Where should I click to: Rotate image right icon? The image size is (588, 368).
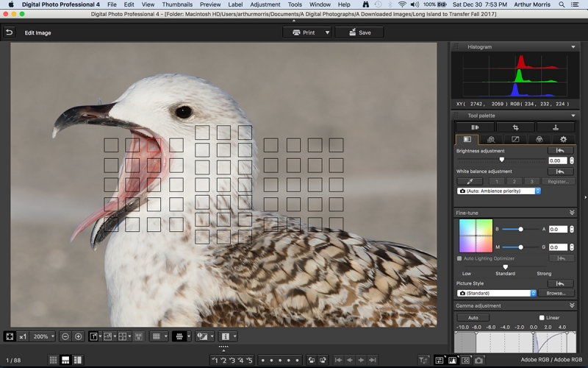(x=323, y=360)
